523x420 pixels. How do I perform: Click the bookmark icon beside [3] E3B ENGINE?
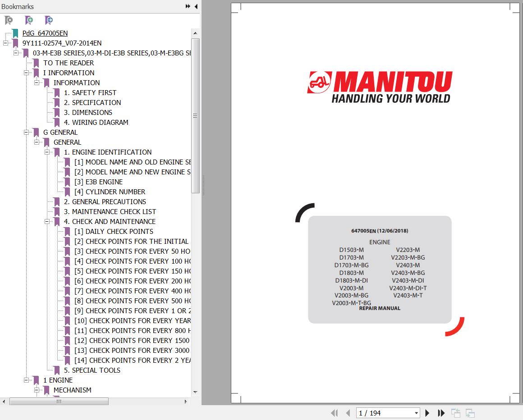(x=67, y=182)
